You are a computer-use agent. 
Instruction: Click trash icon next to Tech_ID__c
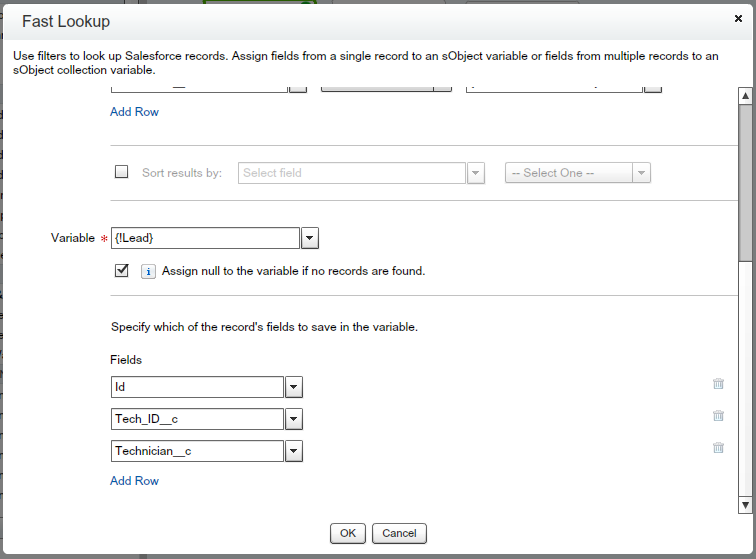(718, 416)
